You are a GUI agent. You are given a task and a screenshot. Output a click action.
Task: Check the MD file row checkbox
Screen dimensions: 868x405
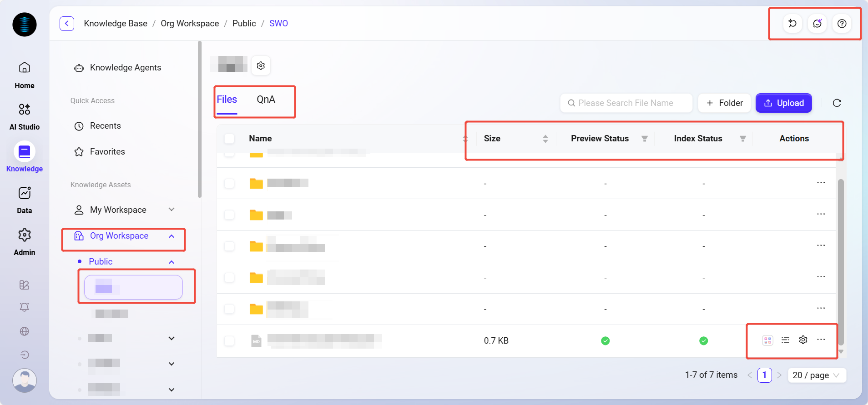229,341
